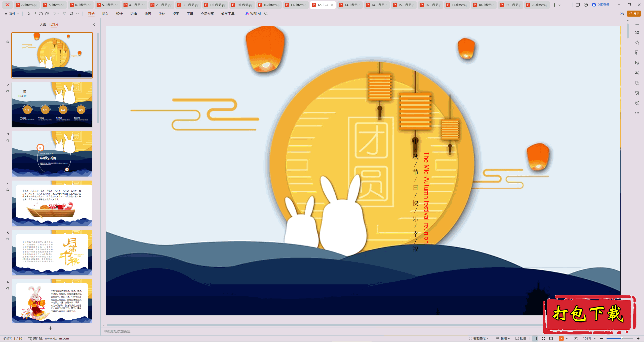
Task: Select slide 2 directory thumbnail
Action: [52, 104]
